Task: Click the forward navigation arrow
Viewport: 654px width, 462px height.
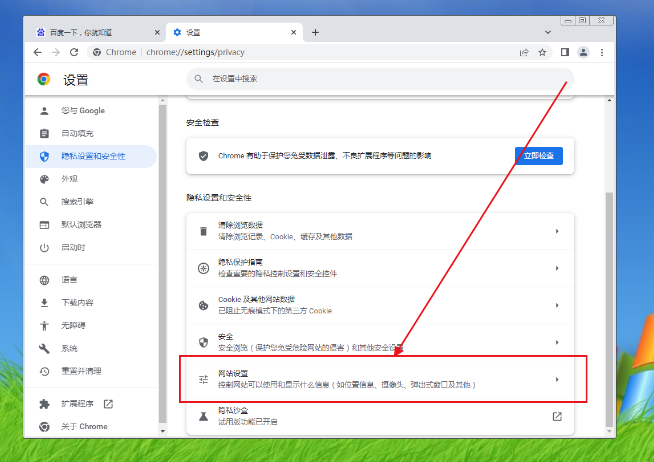Action: pyautogui.click(x=56, y=52)
